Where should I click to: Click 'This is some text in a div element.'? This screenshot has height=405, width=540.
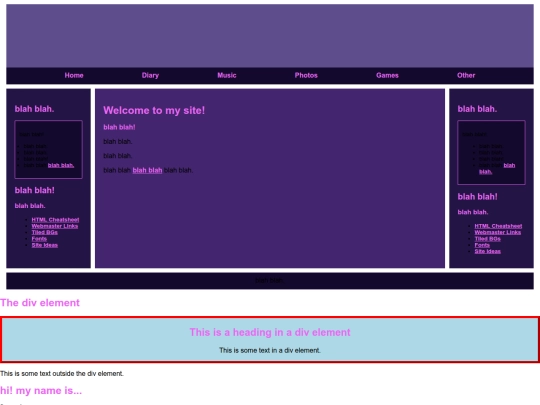270,350
